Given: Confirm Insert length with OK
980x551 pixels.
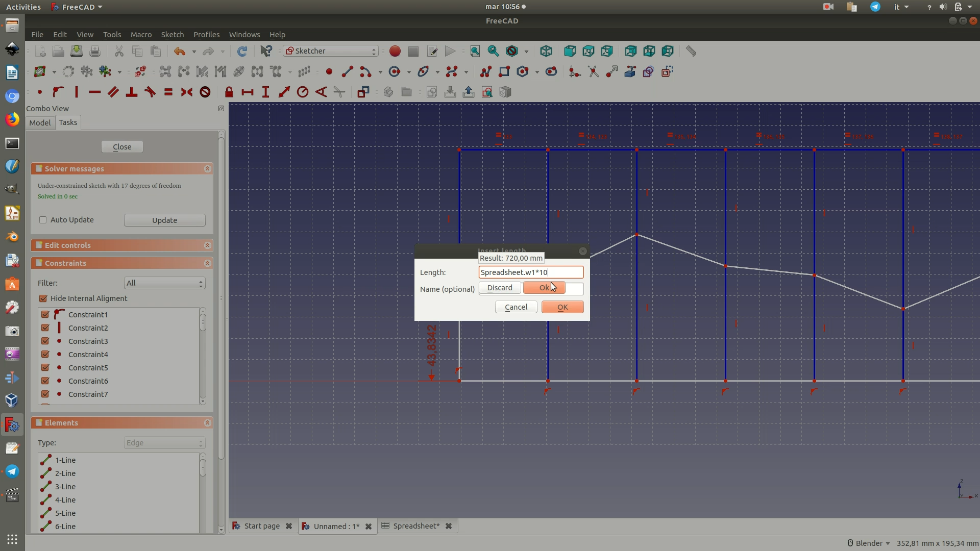Looking at the screenshot, I should (x=562, y=307).
